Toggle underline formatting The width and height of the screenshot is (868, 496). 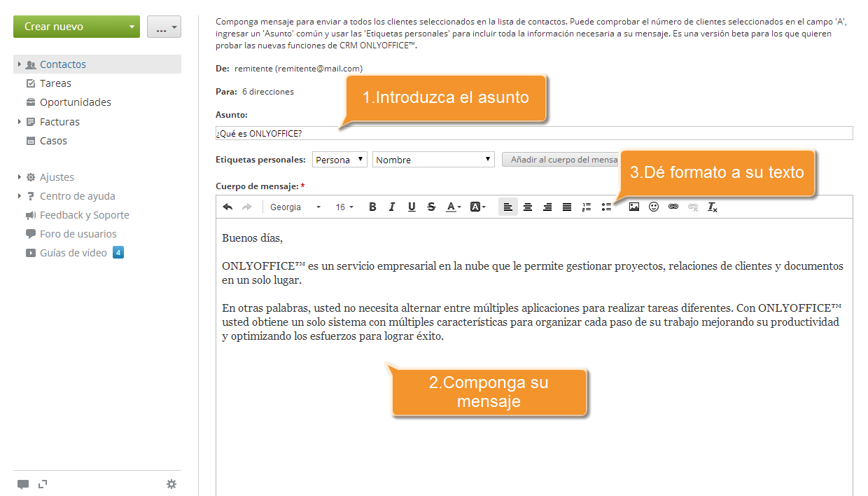pyautogui.click(x=412, y=207)
